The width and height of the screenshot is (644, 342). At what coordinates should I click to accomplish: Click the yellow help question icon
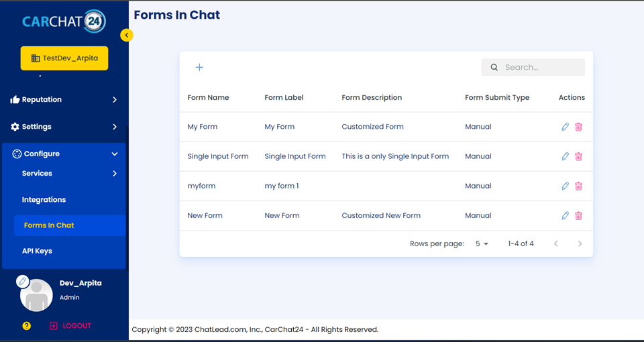pos(27,326)
